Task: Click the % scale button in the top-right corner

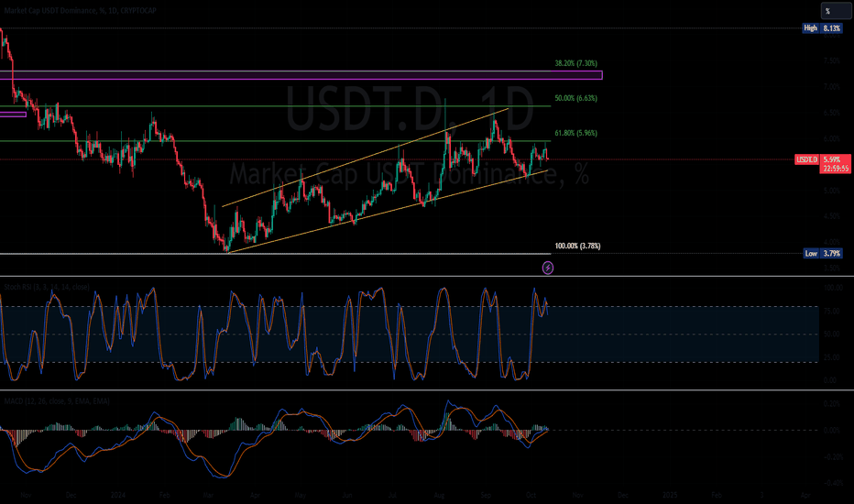Action: 835,11
